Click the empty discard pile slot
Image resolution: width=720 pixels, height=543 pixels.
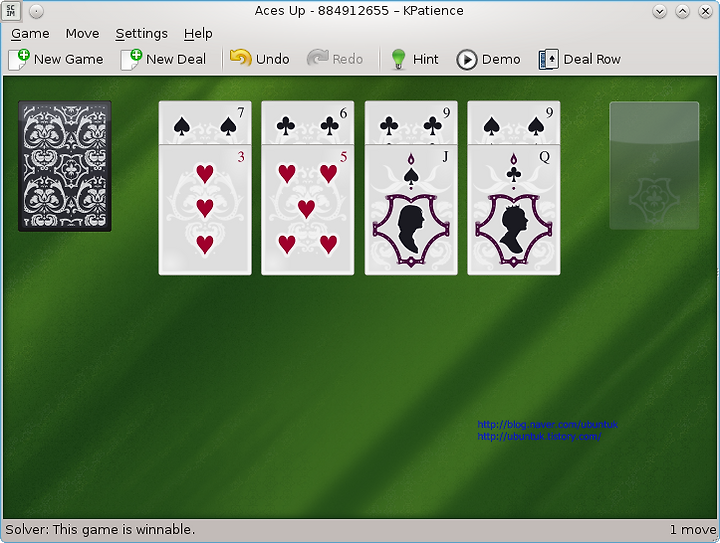pos(654,165)
